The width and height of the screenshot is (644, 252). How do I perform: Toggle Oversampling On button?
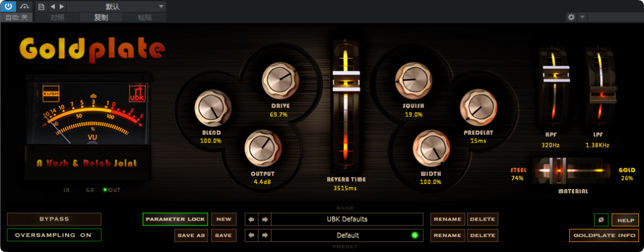pyautogui.click(x=54, y=235)
